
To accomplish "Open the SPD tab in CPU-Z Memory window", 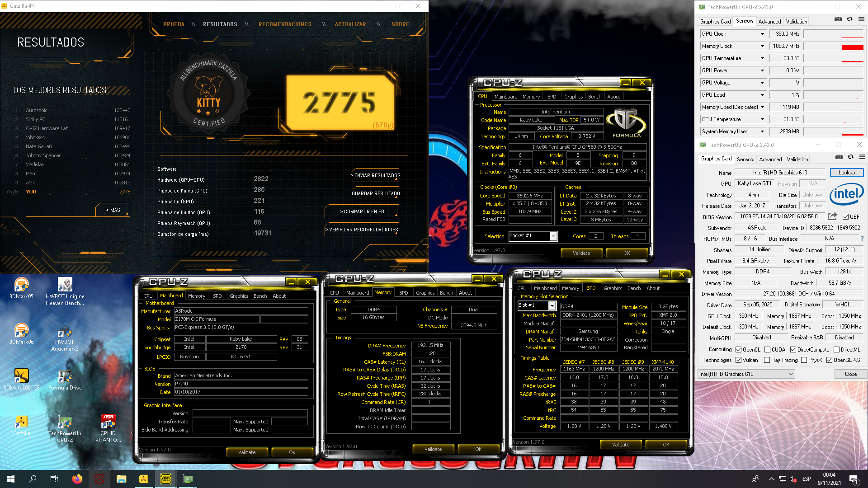I will [403, 293].
